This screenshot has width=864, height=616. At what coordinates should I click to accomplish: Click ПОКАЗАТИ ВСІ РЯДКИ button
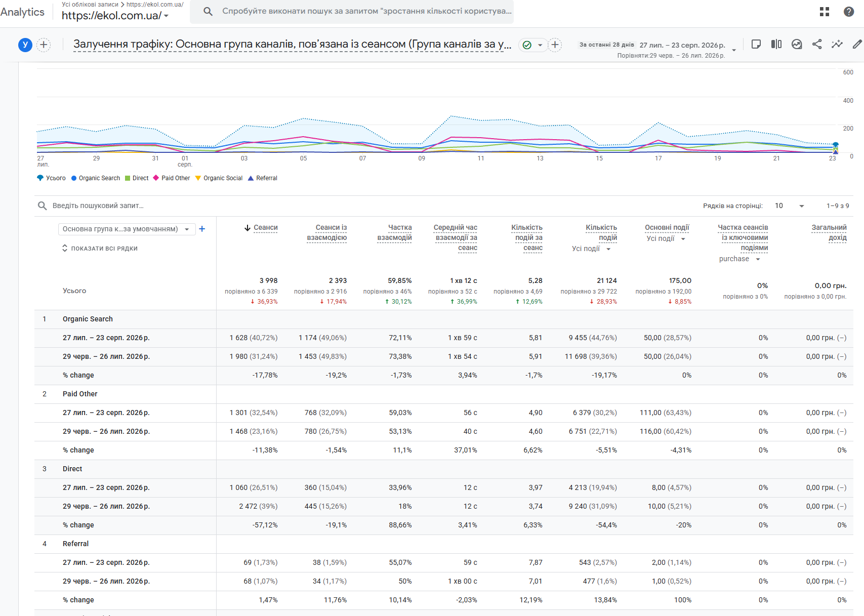100,249
